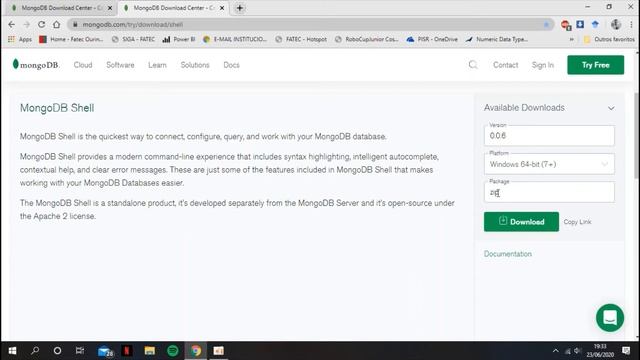Open Task View on taskbar
Viewport: 640px width, 360px height.
(80, 351)
